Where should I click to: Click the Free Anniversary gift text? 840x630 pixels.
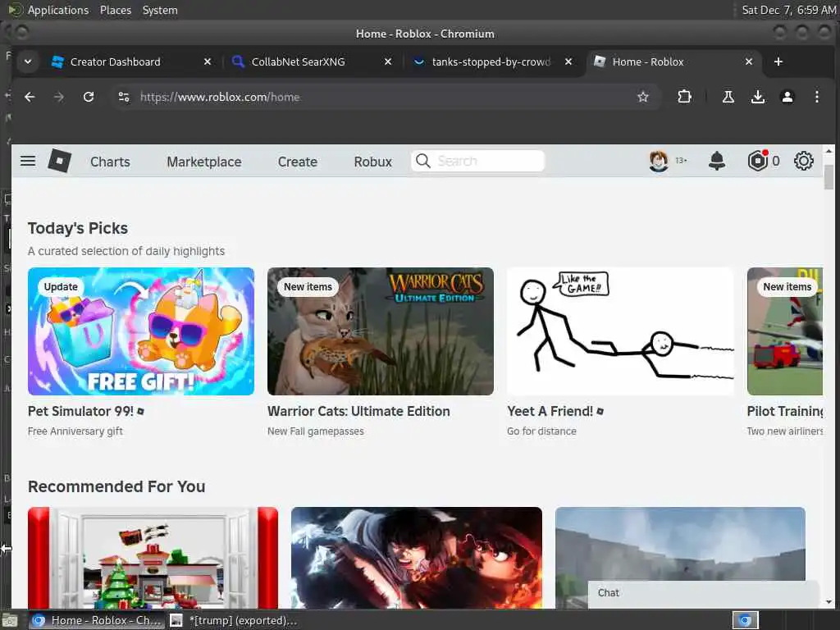pyautogui.click(x=75, y=431)
